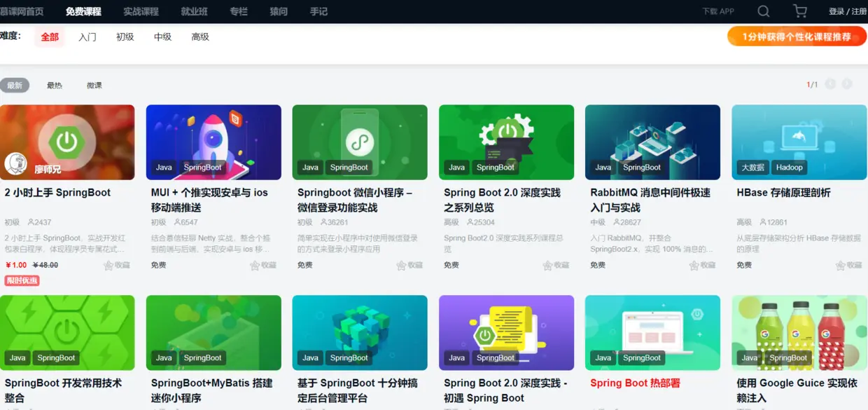Open title MUI + 个推实现安卓与 ios 移动端推送
This screenshot has height=410, width=868.
[x=209, y=200]
